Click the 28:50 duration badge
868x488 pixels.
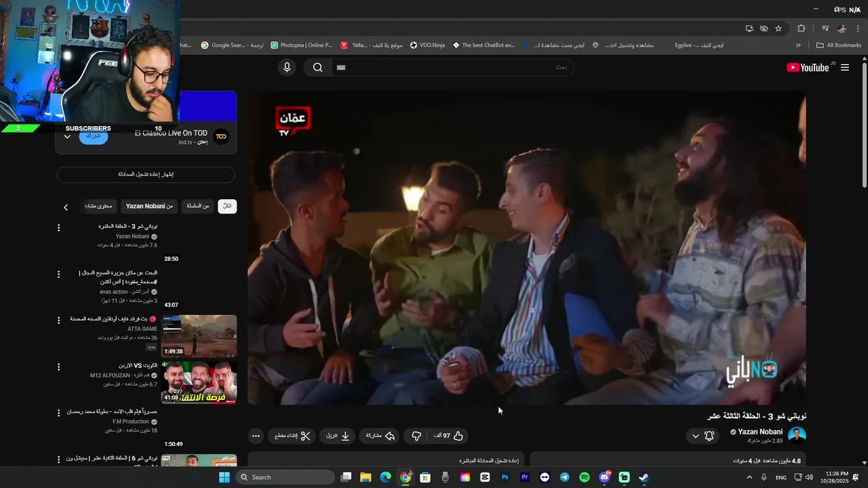(171, 259)
